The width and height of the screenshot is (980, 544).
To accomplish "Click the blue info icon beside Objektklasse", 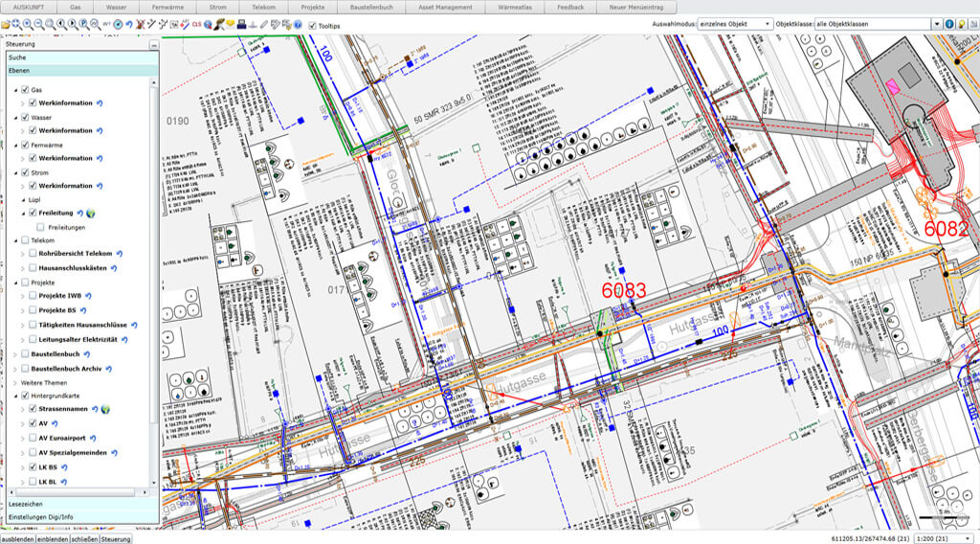I will point(948,23).
